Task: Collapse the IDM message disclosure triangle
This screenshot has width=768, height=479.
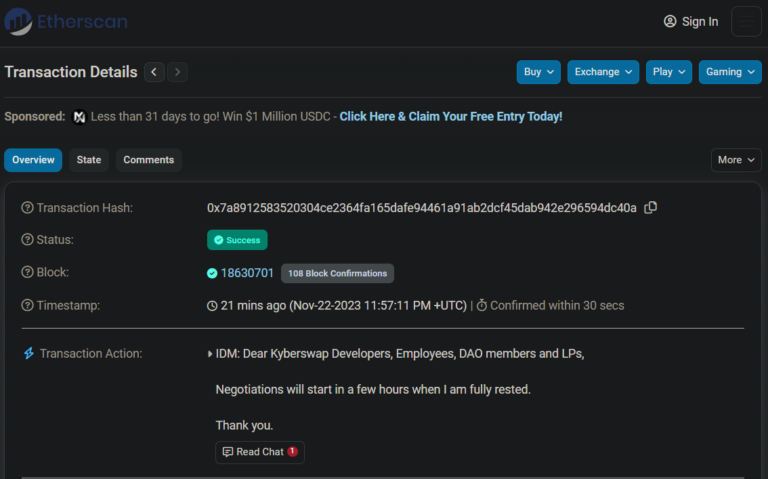Action: point(210,354)
